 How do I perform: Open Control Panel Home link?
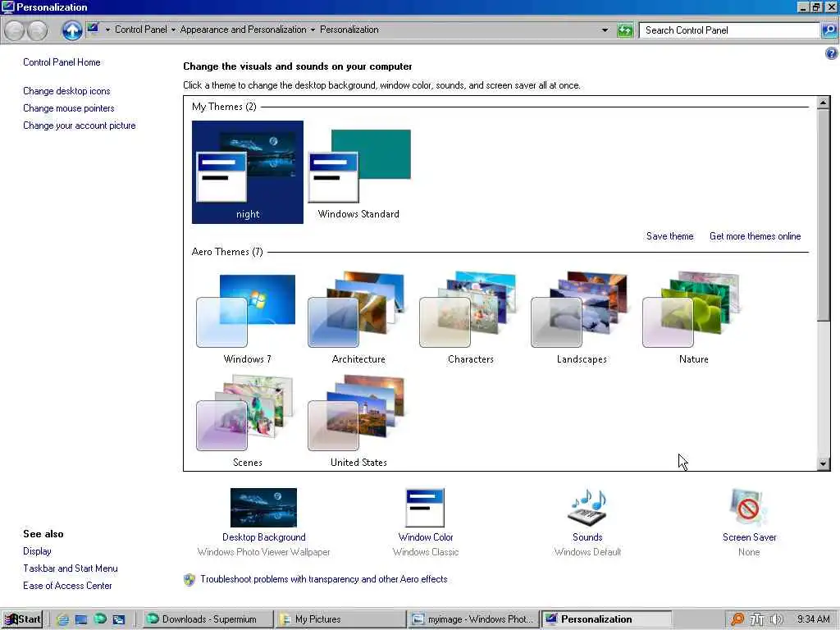click(62, 62)
